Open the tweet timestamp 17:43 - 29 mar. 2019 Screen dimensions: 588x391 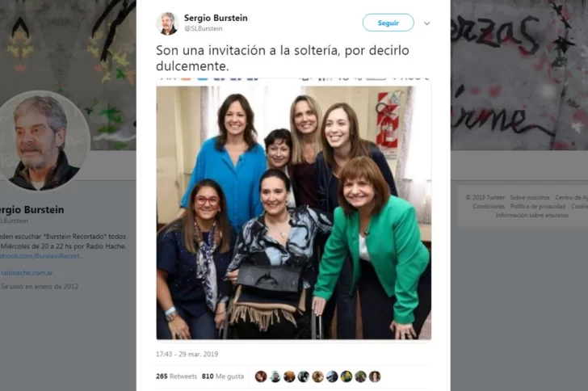coord(187,354)
